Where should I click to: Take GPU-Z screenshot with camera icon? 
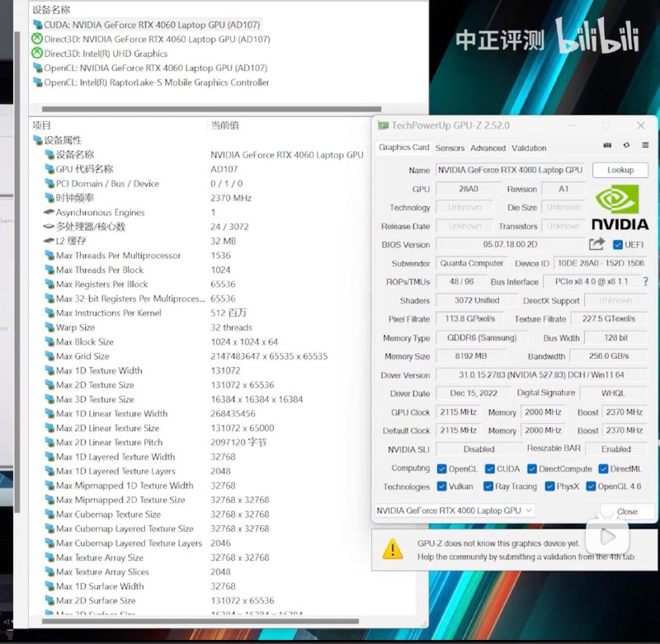[607, 145]
